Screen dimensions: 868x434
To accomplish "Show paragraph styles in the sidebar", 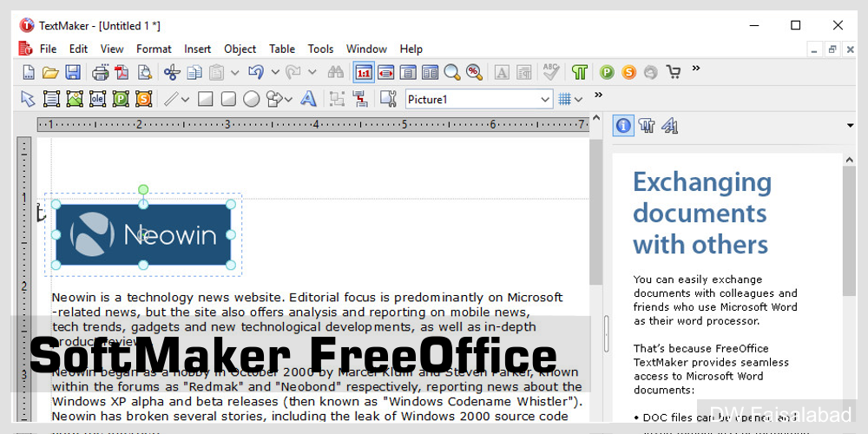I will tap(647, 126).
